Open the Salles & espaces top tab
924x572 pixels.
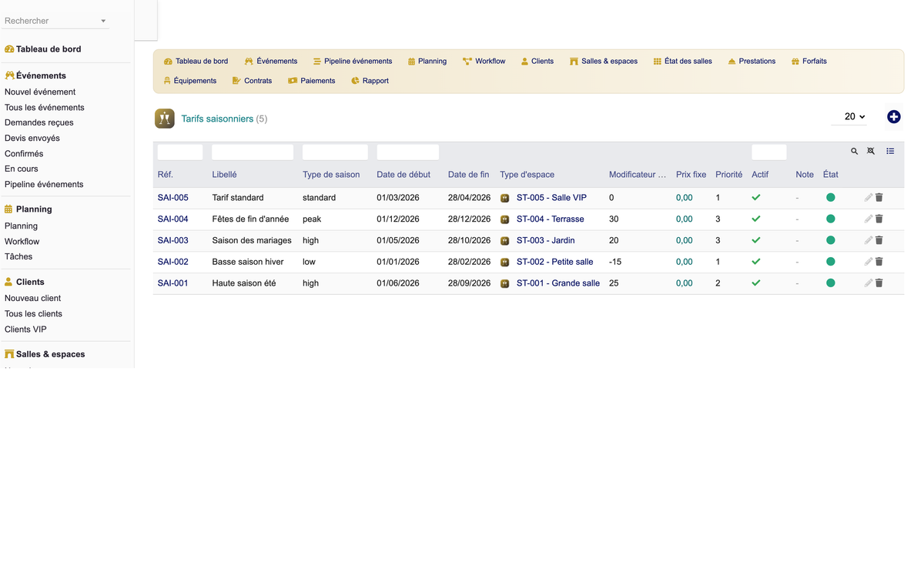pyautogui.click(x=604, y=62)
